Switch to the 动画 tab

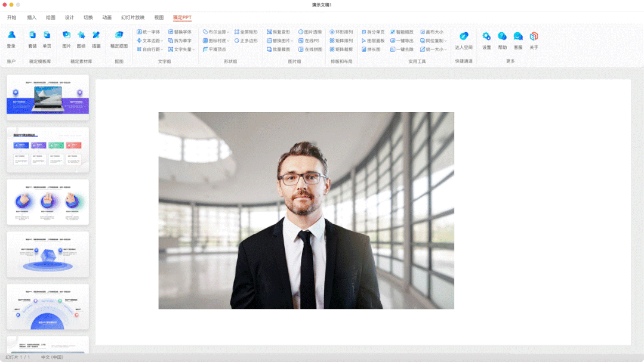pos(107,18)
